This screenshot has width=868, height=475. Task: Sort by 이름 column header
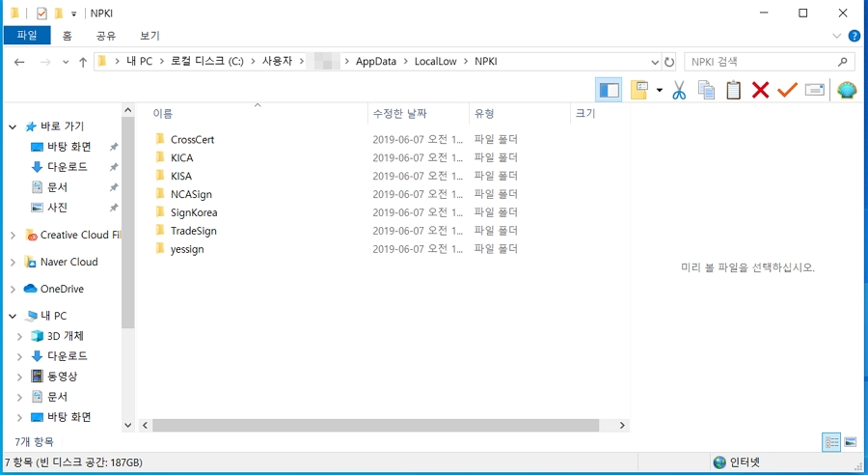pos(162,114)
